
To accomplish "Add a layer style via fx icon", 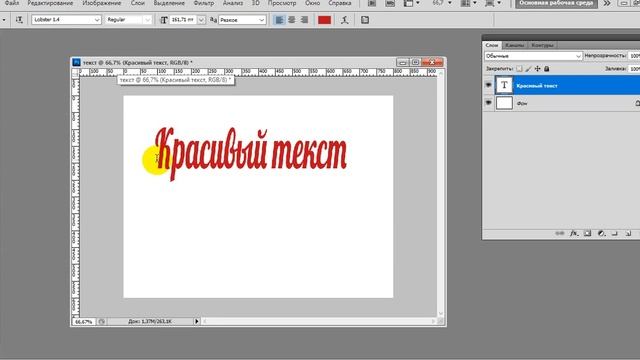I will point(574,233).
